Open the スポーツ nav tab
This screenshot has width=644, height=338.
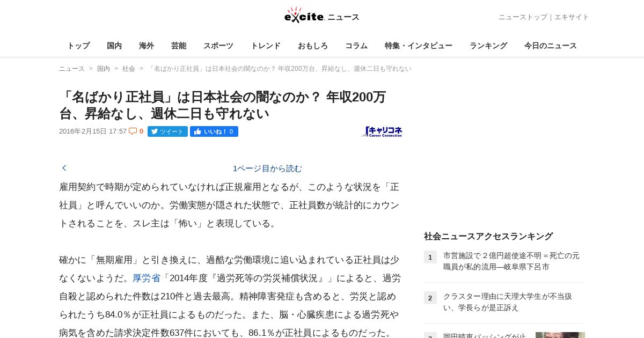click(218, 46)
